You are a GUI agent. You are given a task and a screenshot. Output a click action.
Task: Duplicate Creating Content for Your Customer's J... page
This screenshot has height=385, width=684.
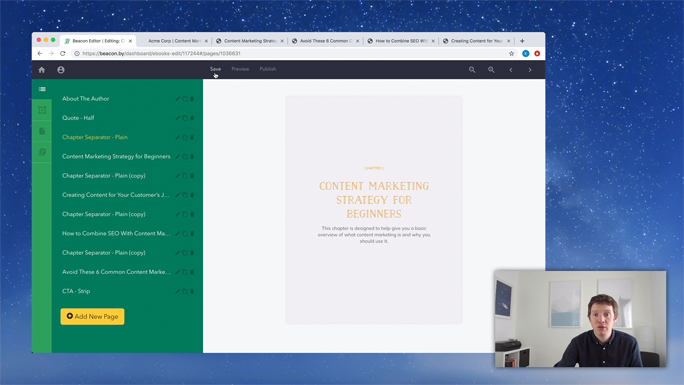pyautogui.click(x=185, y=195)
